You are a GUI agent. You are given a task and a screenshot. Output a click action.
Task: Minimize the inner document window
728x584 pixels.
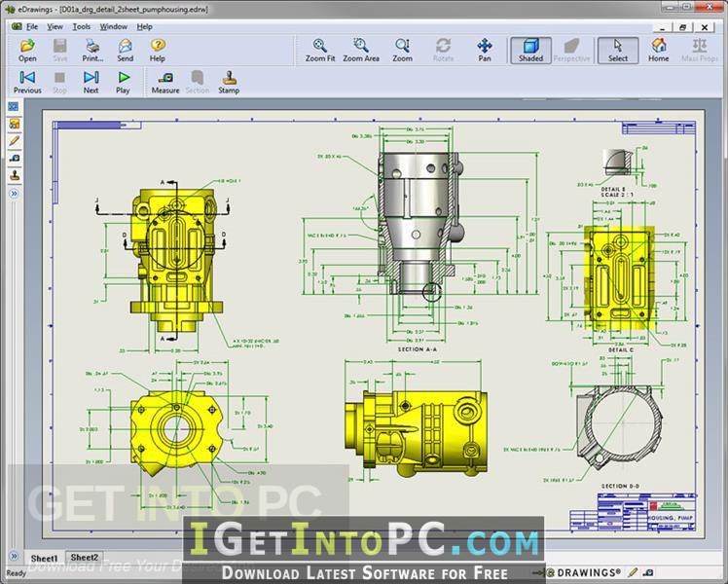(x=663, y=27)
